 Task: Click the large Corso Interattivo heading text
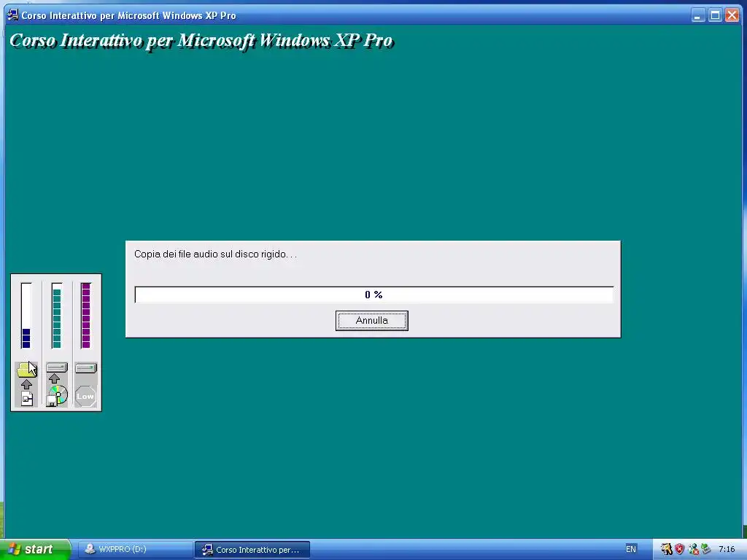201,41
